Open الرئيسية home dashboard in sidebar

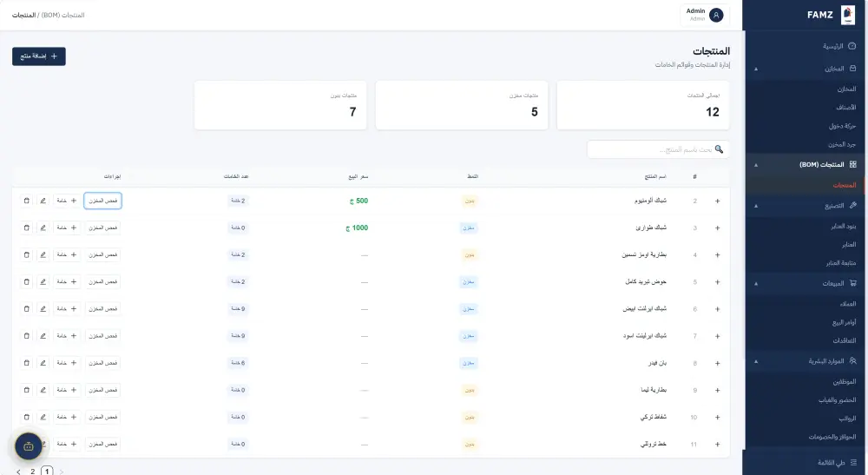tap(839, 46)
